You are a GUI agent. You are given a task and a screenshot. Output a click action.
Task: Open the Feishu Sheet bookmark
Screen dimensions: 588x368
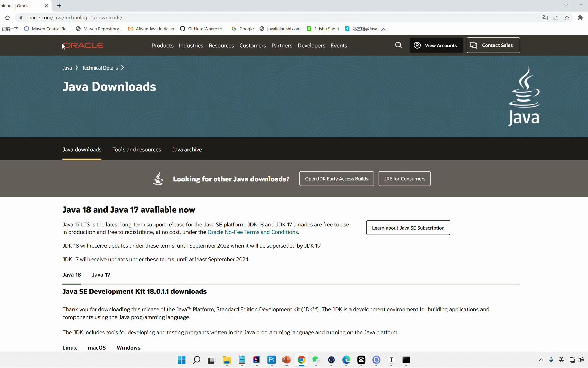click(323, 29)
